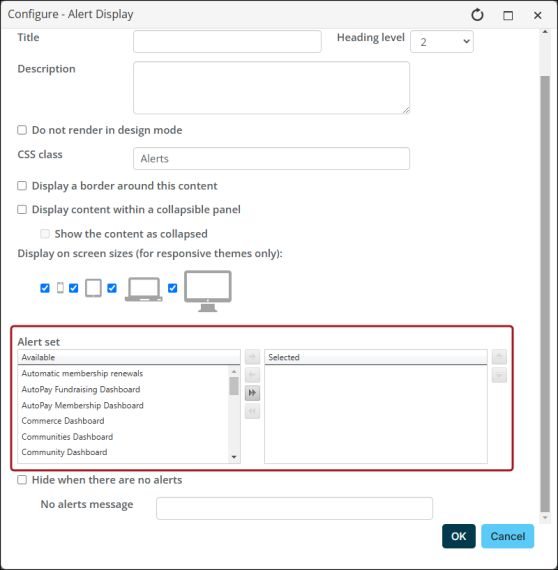Click the OK button
Screen dimensions: 558x570
[x=458, y=536]
